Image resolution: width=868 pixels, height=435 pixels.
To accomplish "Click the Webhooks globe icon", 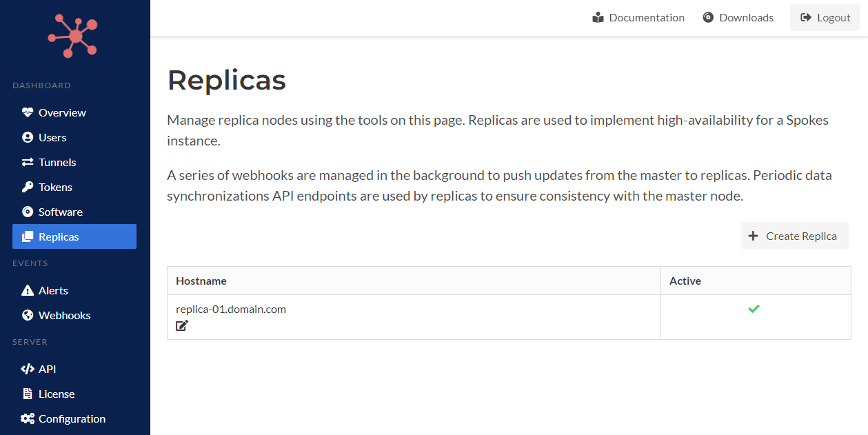I will (x=28, y=315).
